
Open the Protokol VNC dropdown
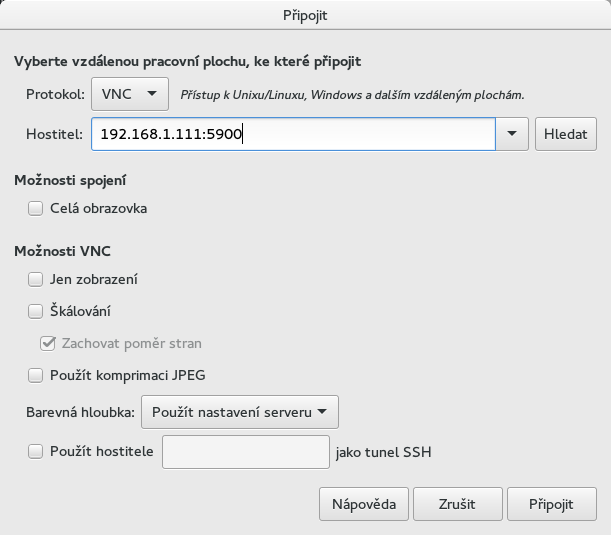tap(129, 95)
